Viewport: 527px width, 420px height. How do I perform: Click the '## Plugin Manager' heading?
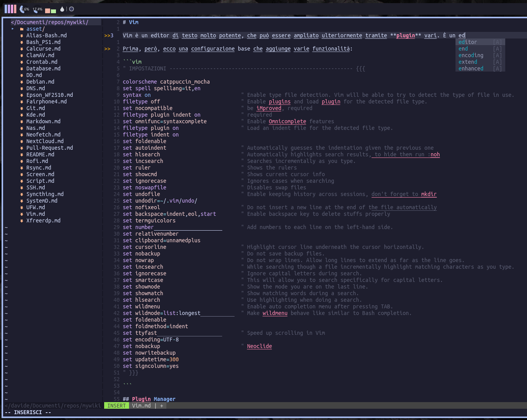coord(149,399)
